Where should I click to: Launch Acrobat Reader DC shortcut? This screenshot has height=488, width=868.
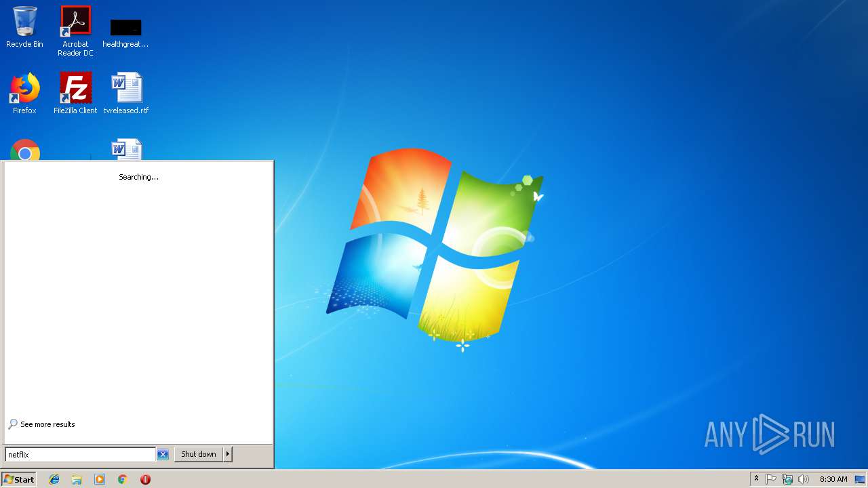pos(75,31)
